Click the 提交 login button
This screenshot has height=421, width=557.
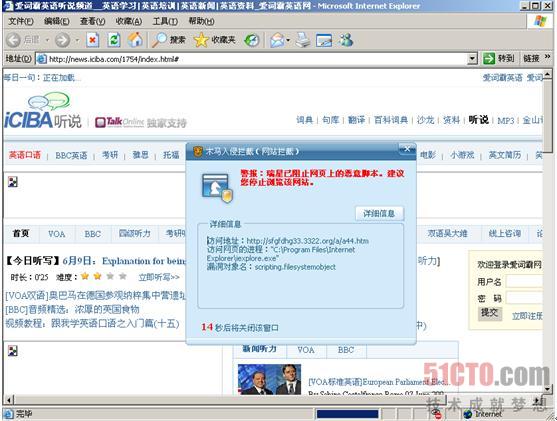point(489,313)
